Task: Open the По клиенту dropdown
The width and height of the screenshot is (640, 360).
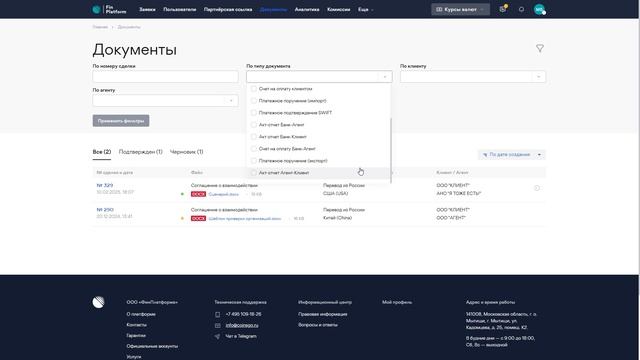Action: click(x=473, y=76)
